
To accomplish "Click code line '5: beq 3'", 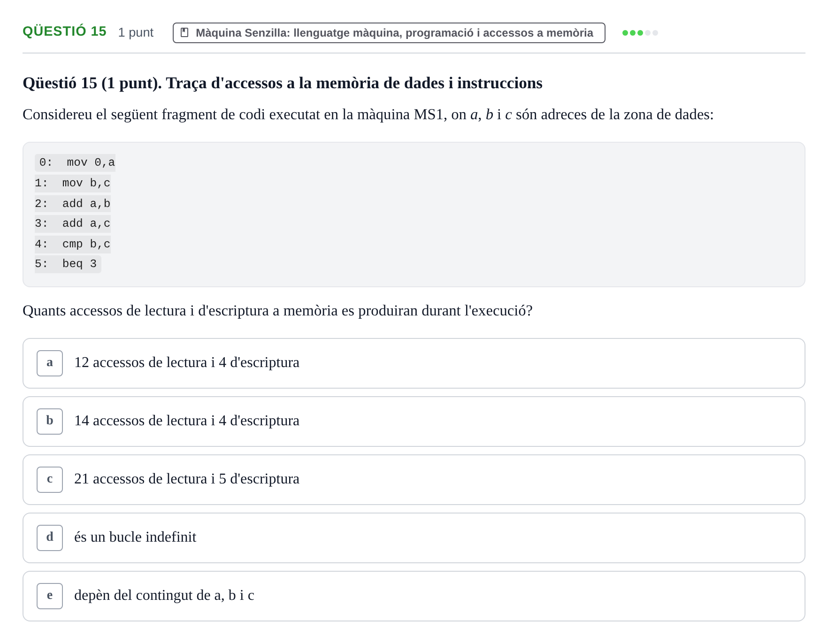I will pos(68,264).
